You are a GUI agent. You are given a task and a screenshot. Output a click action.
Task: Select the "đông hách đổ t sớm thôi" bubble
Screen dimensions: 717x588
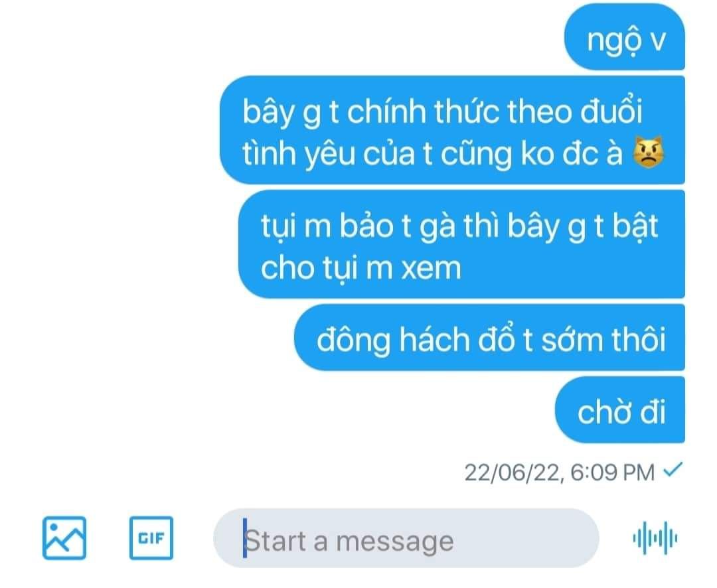click(490, 337)
